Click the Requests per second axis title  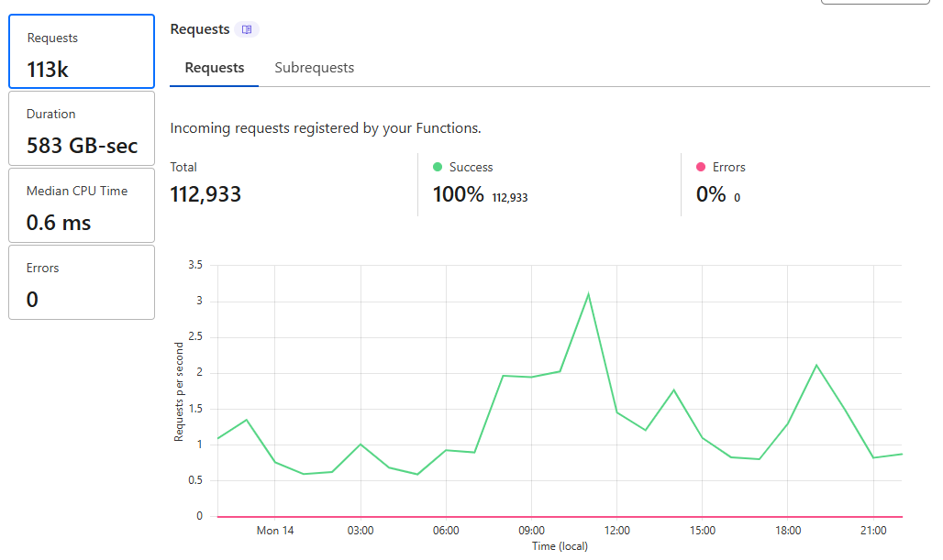pos(179,392)
